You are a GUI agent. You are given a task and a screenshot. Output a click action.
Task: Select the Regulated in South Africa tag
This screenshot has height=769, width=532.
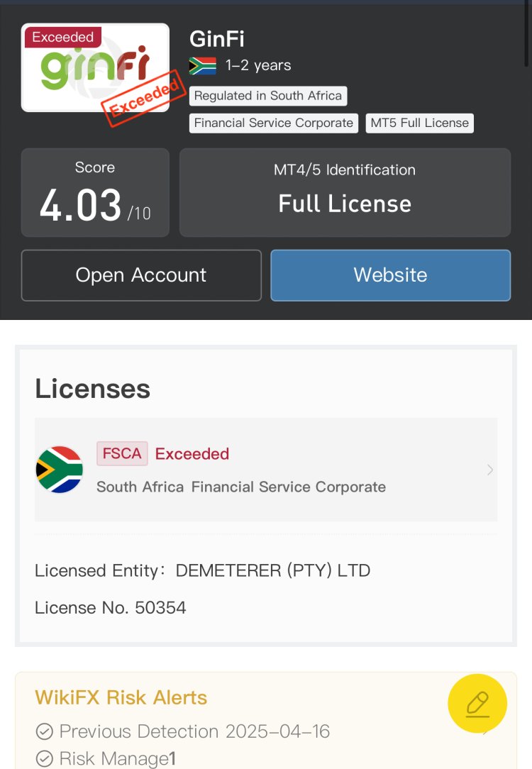pyautogui.click(x=268, y=96)
